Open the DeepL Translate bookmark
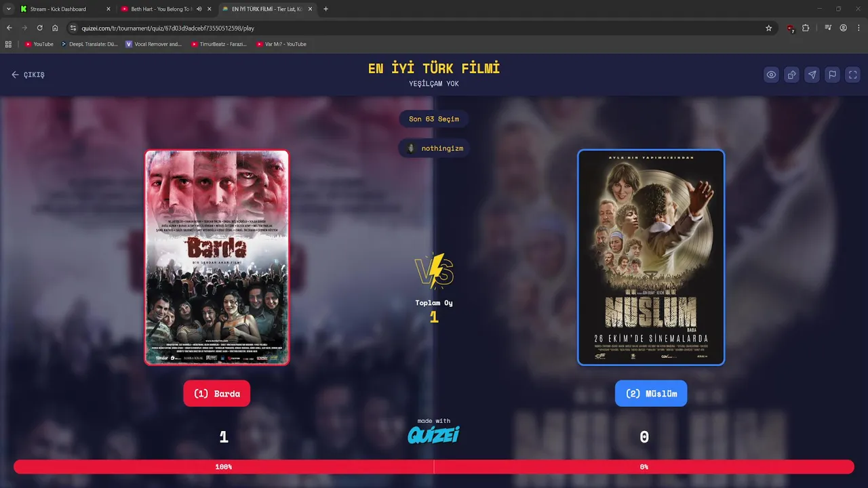Viewport: 868px width, 488px height. 90,44
